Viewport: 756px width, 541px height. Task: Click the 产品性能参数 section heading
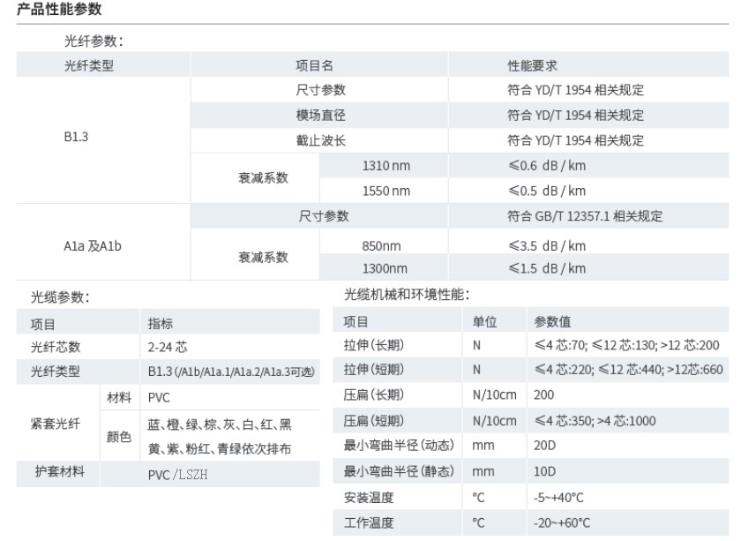60,10
